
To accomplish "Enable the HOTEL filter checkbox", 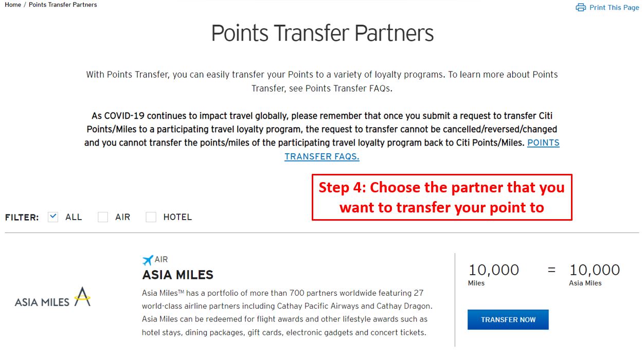I will (151, 217).
